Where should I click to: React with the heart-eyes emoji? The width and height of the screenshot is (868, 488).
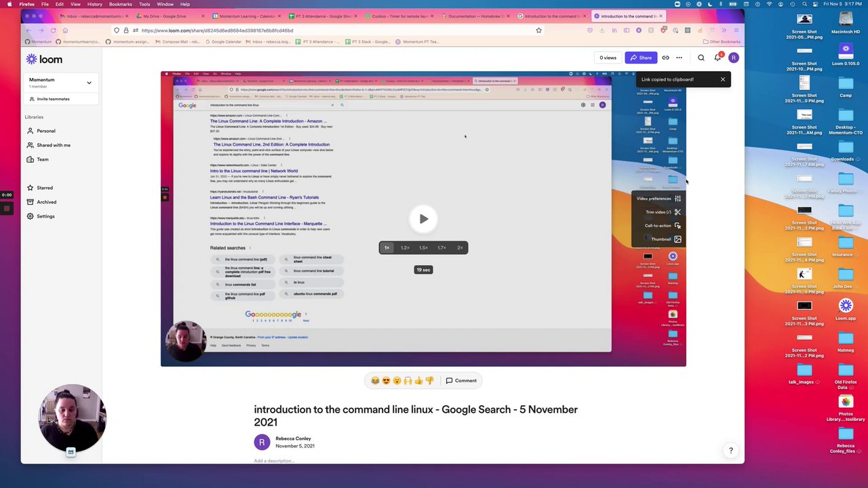[386, 381]
